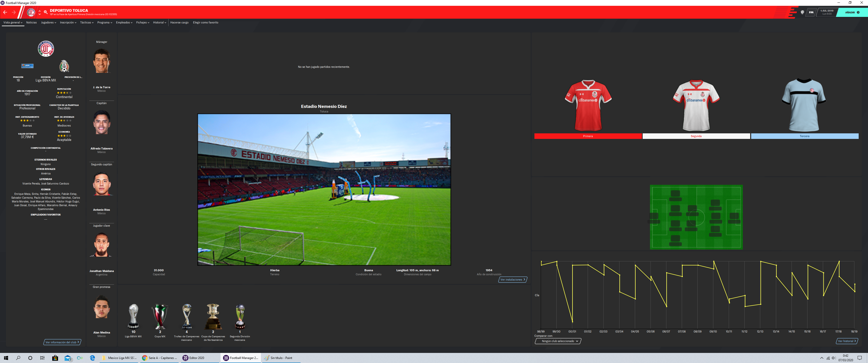Expand the Empleados dropdown menu
This screenshot has height=363, width=868.
(124, 22)
